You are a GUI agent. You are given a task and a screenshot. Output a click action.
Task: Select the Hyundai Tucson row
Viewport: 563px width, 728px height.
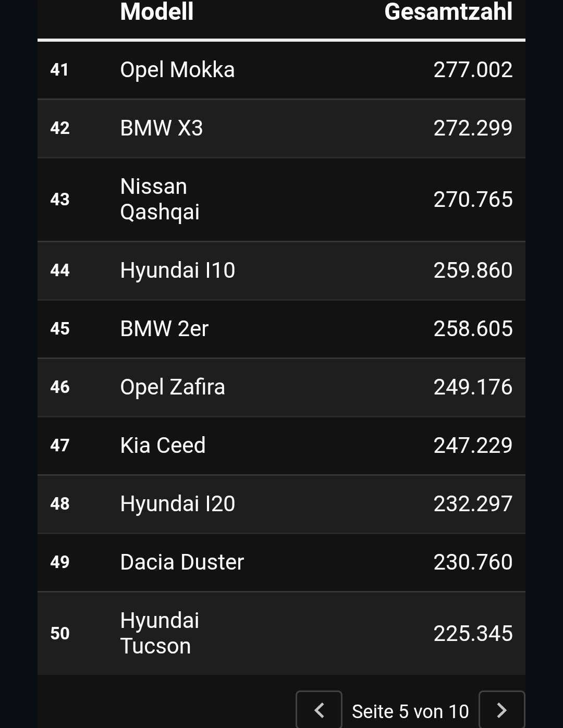click(281, 633)
